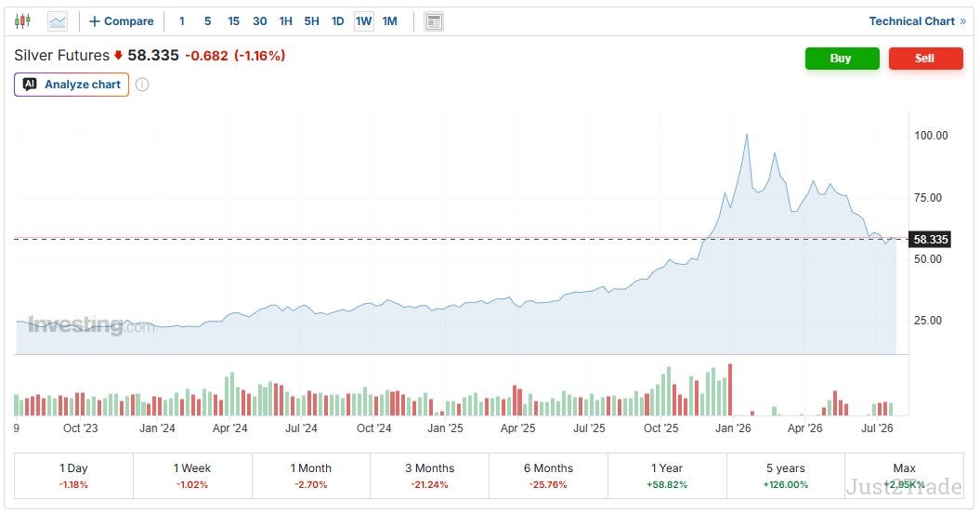The height and width of the screenshot is (513, 980).
Task: Select the 1D interval
Action: click(x=337, y=21)
